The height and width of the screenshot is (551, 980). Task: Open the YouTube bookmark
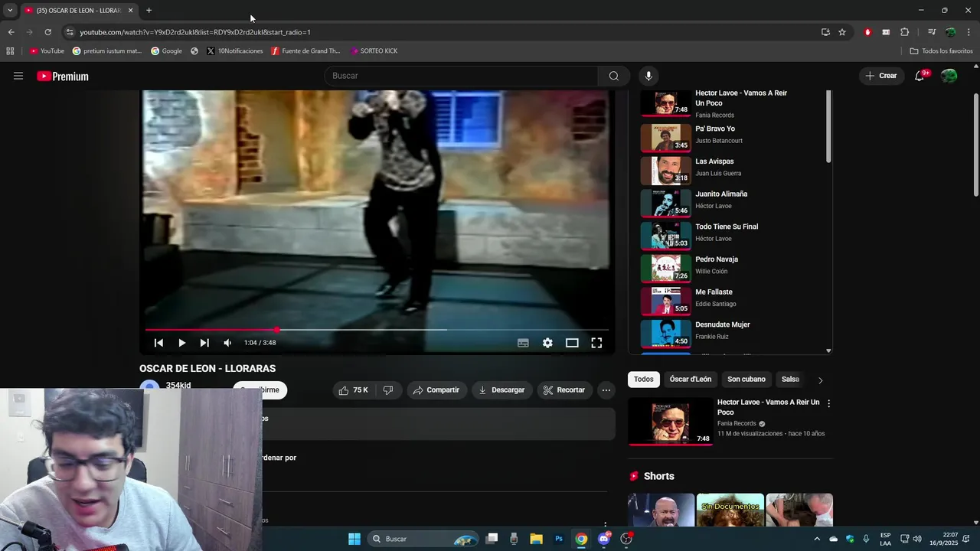(x=47, y=51)
